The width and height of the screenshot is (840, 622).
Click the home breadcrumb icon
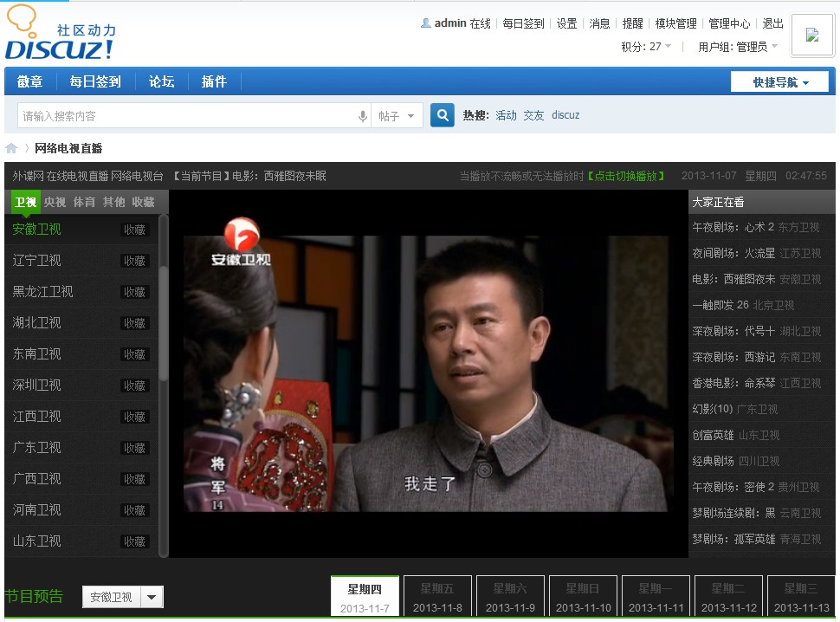tap(11, 148)
